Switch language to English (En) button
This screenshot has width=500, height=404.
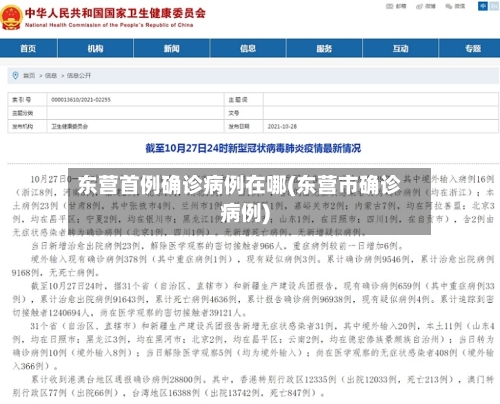click(x=494, y=6)
